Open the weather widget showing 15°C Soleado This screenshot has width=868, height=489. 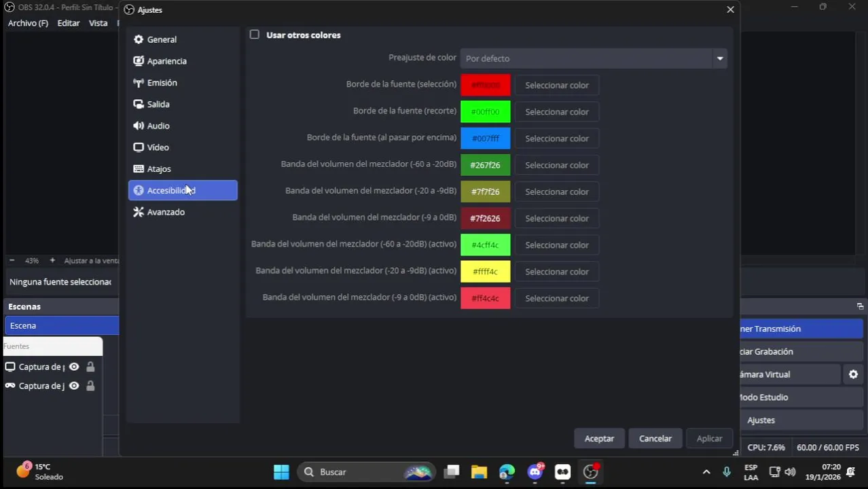point(41,472)
